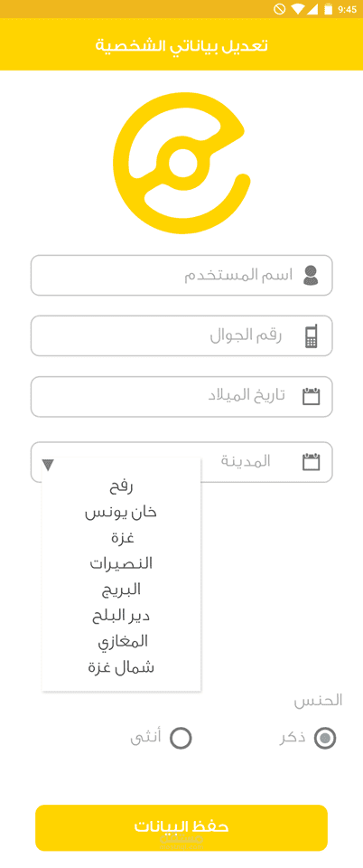Tap the do-not-disturb status icon
Screen dimensions: 363x868
tap(280, 9)
